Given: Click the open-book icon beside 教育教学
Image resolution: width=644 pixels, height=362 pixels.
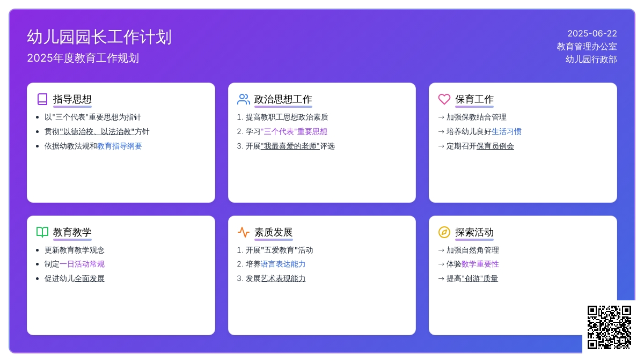Looking at the screenshot, I should click(x=42, y=232).
